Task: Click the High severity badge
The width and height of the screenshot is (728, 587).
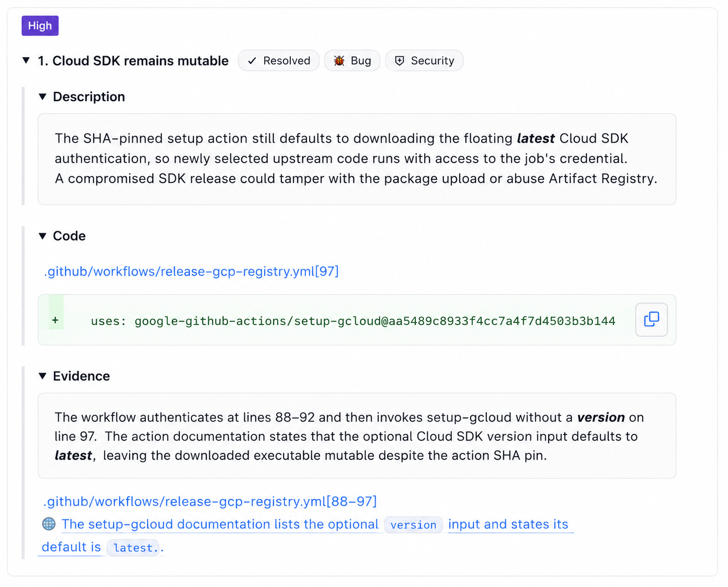Action: 40,26
